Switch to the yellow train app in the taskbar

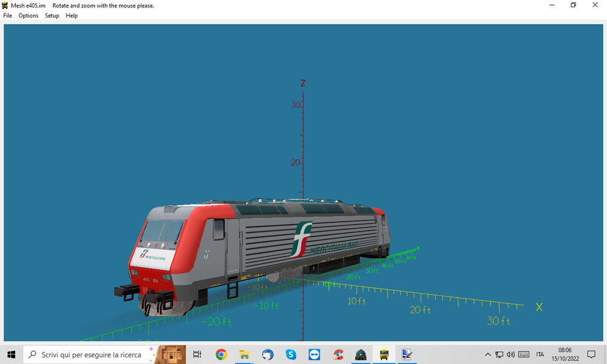click(x=384, y=354)
